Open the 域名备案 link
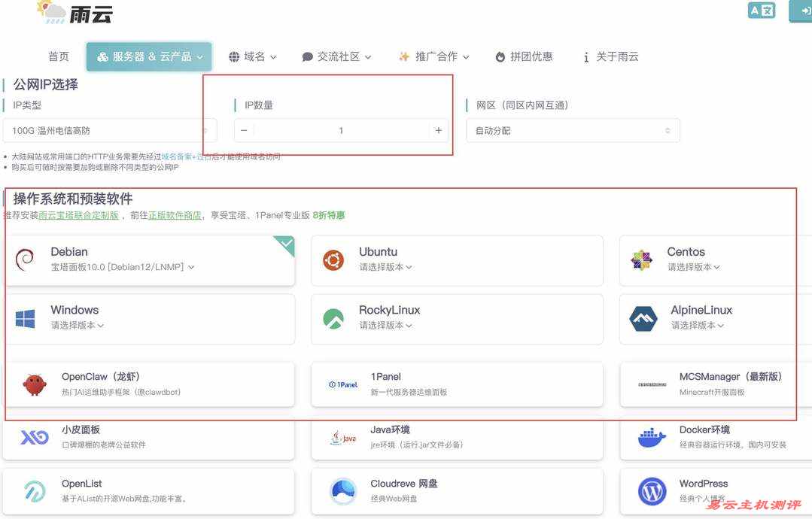The width and height of the screenshot is (812, 519). click(x=176, y=156)
